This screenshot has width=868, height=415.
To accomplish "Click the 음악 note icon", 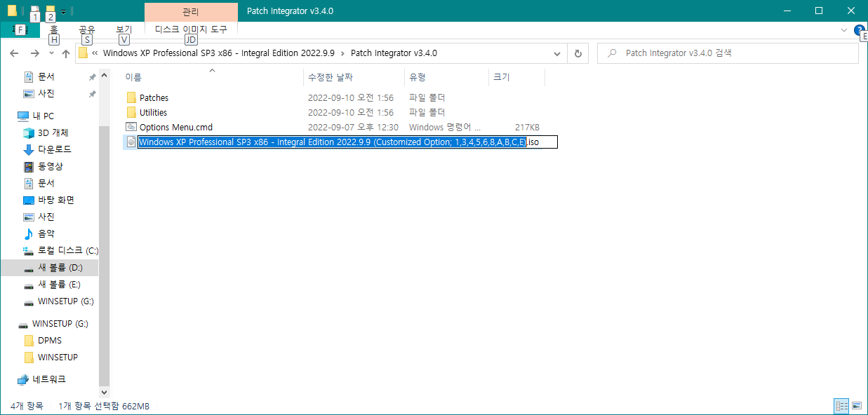I will pyautogui.click(x=29, y=233).
